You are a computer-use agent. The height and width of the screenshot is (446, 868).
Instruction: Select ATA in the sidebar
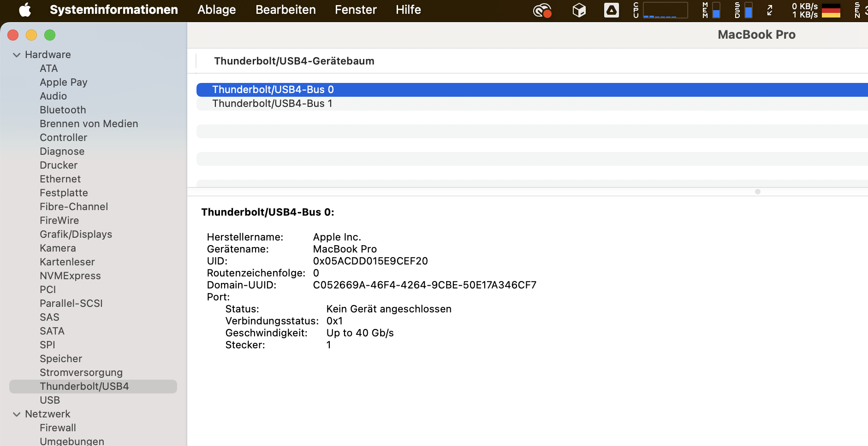(x=49, y=68)
